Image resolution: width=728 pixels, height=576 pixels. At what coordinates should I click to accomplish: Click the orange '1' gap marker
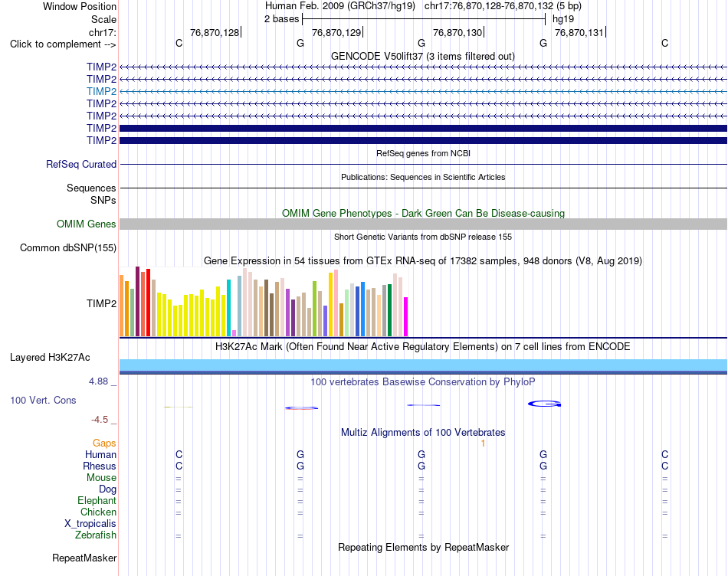pyautogui.click(x=483, y=443)
